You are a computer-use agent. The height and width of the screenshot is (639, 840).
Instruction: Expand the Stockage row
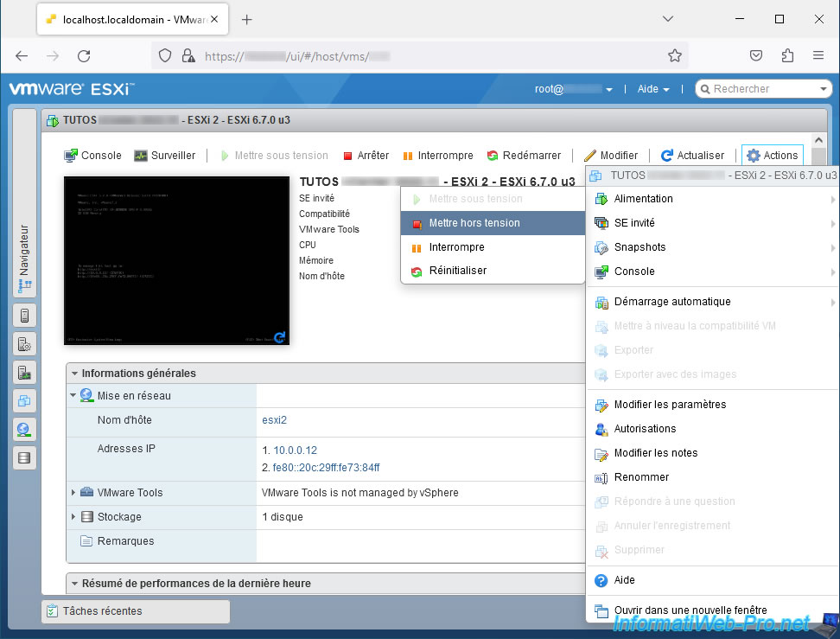point(73,517)
